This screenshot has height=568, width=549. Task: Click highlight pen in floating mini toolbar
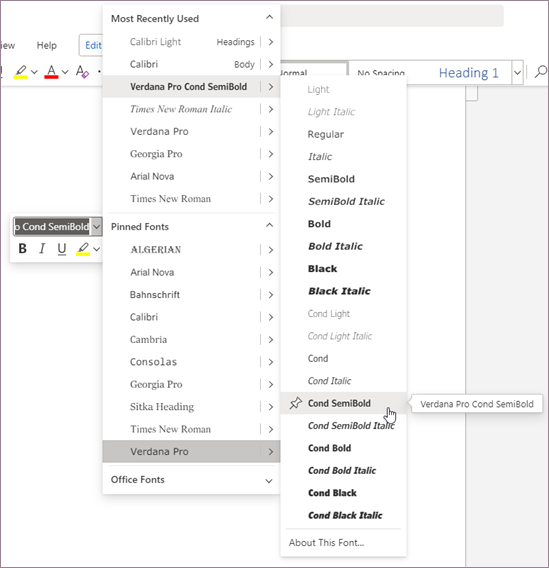[83, 249]
